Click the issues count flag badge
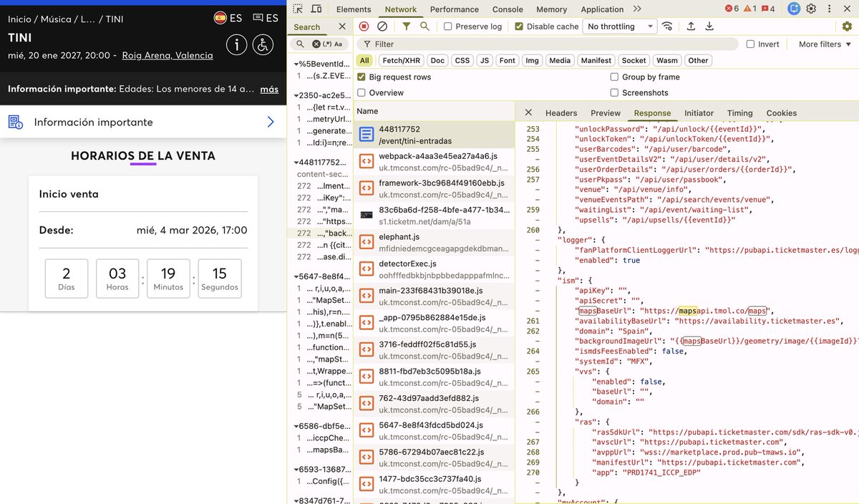The image size is (859, 504). click(x=768, y=9)
